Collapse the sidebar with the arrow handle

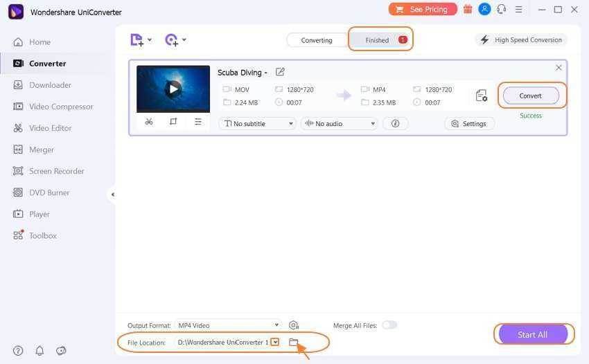113,194
